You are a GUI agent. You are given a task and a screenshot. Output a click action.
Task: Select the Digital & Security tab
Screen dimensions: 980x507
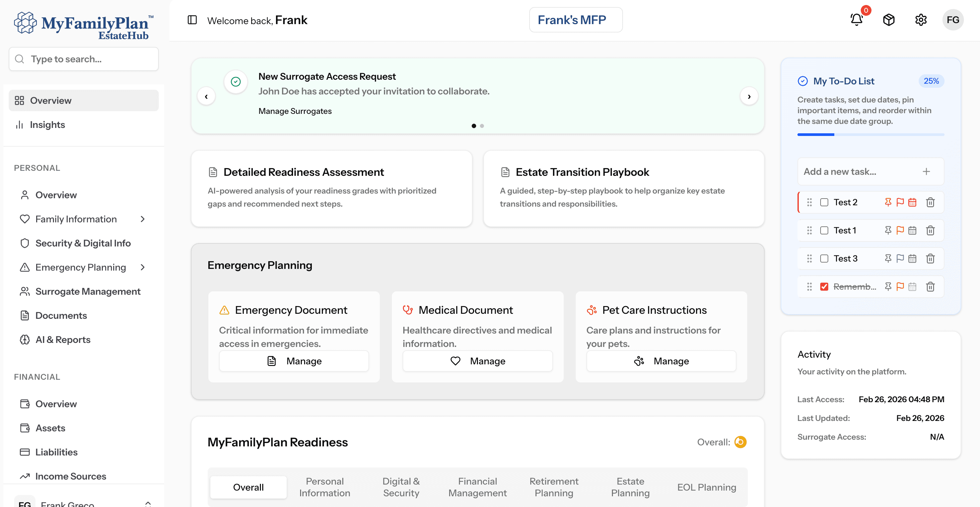(401, 487)
